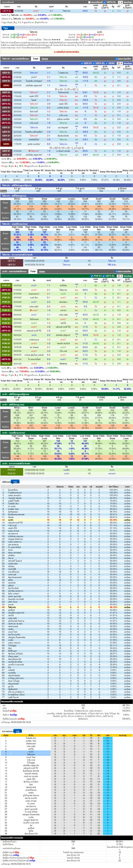Toggle the GER D1 league filter checkbox

coord(82,63)
